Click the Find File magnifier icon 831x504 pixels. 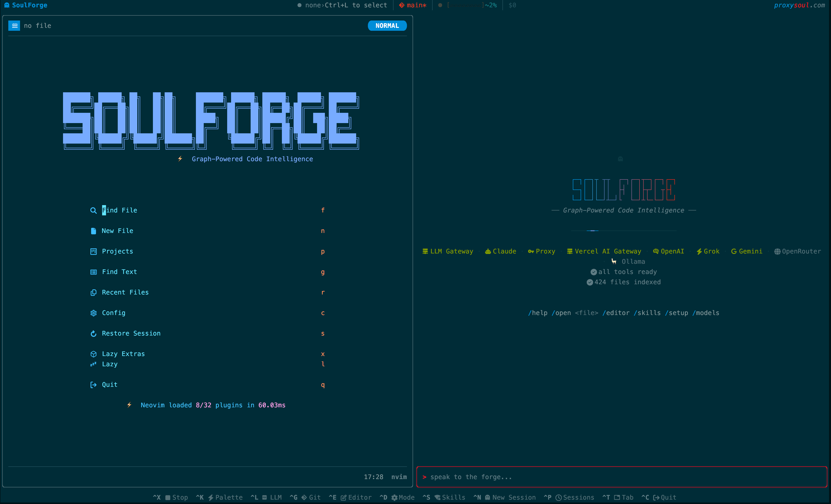[93, 210]
